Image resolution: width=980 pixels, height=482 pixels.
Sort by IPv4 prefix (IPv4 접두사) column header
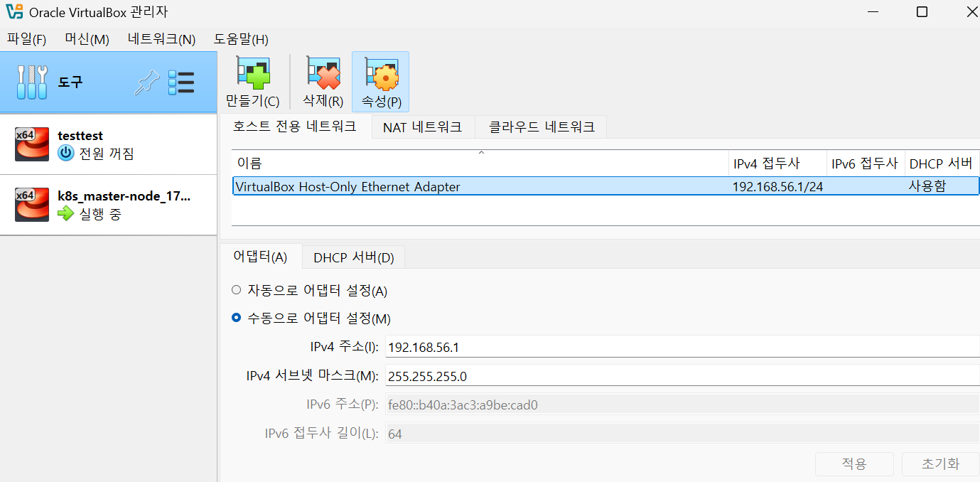(x=778, y=164)
